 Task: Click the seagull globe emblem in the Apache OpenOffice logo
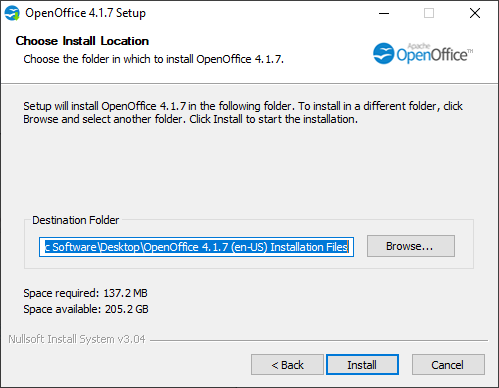pos(383,53)
